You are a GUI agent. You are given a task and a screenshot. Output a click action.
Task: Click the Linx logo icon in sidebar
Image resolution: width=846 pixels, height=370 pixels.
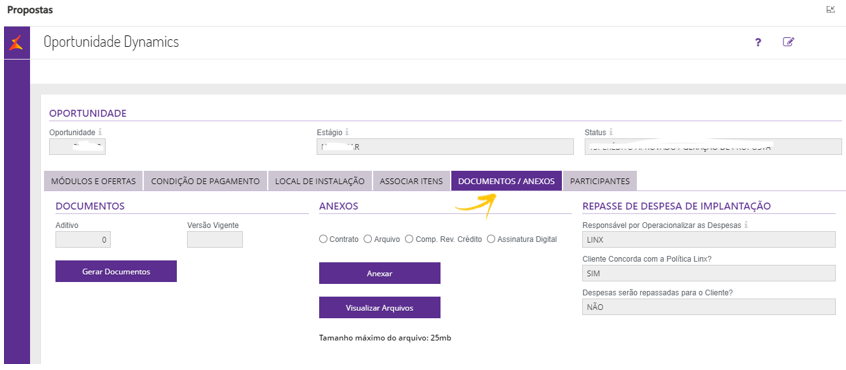pyautogui.click(x=16, y=42)
